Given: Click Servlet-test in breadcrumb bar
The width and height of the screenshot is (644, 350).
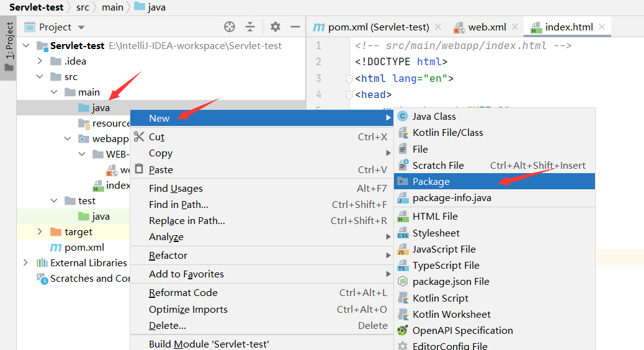Looking at the screenshot, I should pyautogui.click(x=36, y=7).
